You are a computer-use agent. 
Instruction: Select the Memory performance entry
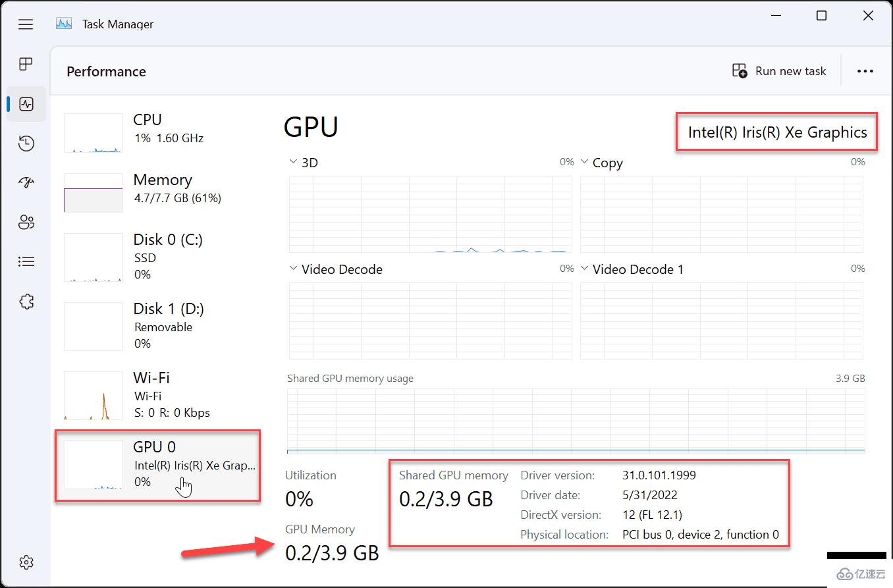coord(158,192)
